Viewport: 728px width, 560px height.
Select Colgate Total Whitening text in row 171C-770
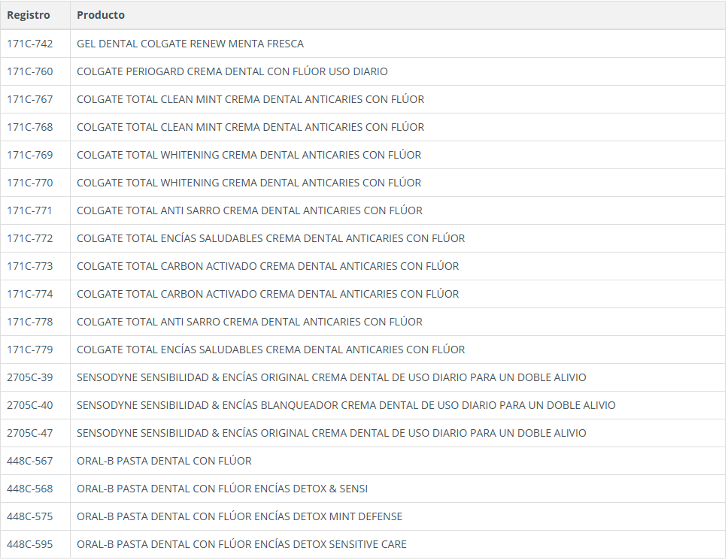click(248, 183)
